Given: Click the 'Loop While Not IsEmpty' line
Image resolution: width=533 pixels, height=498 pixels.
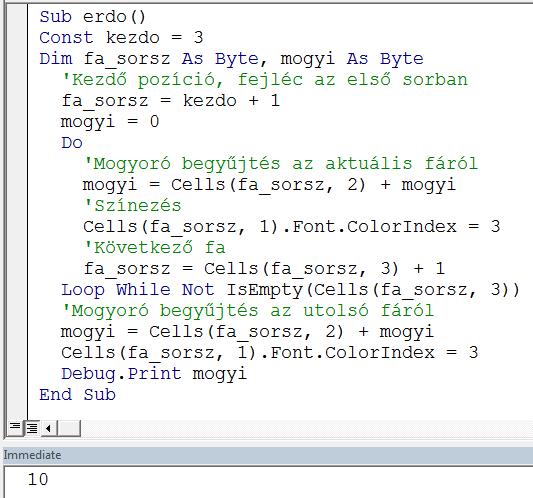Looking at the screenshot, I should (291, 290).
